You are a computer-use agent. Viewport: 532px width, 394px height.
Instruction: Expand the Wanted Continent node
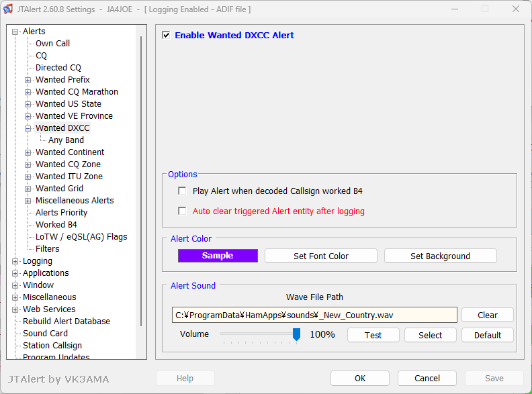(28, 152)
